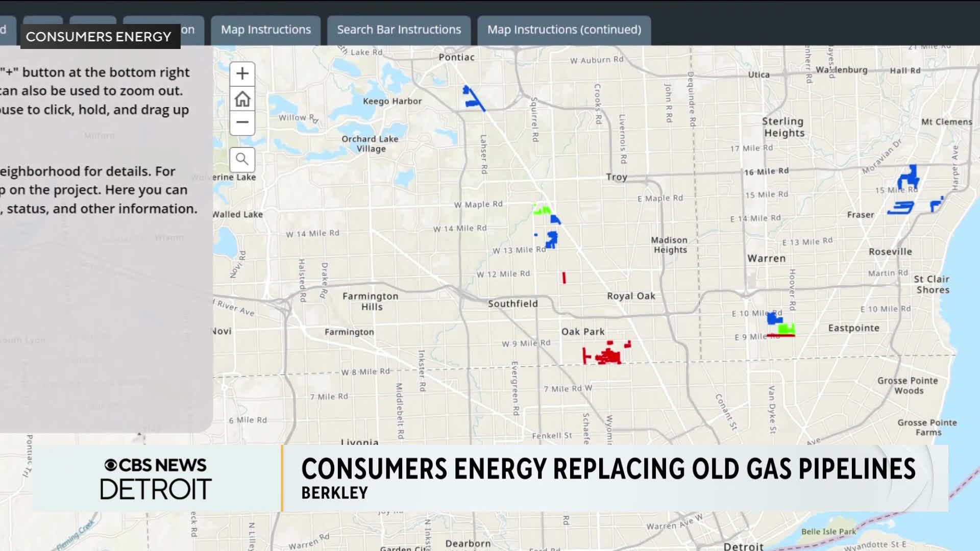The width and height of the screenshot is (980, 551).
Task: Open the Map Instructions tab
Action: [x=265, y=30]
